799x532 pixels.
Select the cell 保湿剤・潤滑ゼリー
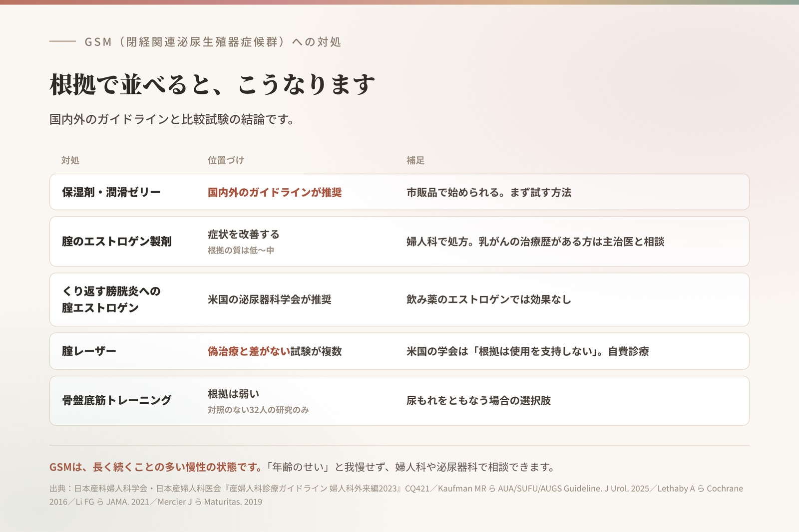tap(111, 192)
